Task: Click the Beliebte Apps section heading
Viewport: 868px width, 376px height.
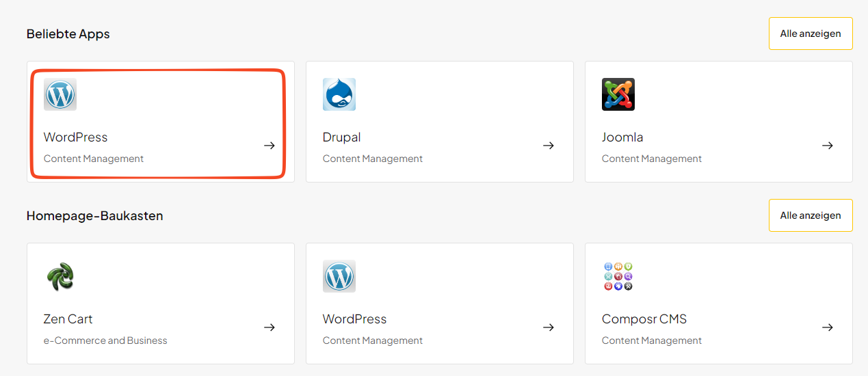Action: pos(68,34)
